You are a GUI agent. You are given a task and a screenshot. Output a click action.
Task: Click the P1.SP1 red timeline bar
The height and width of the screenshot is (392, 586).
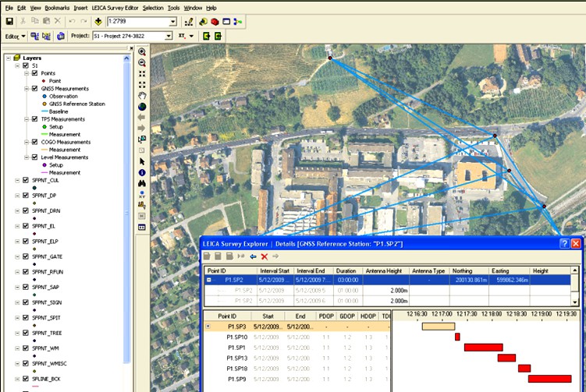(x=483, y=348)
